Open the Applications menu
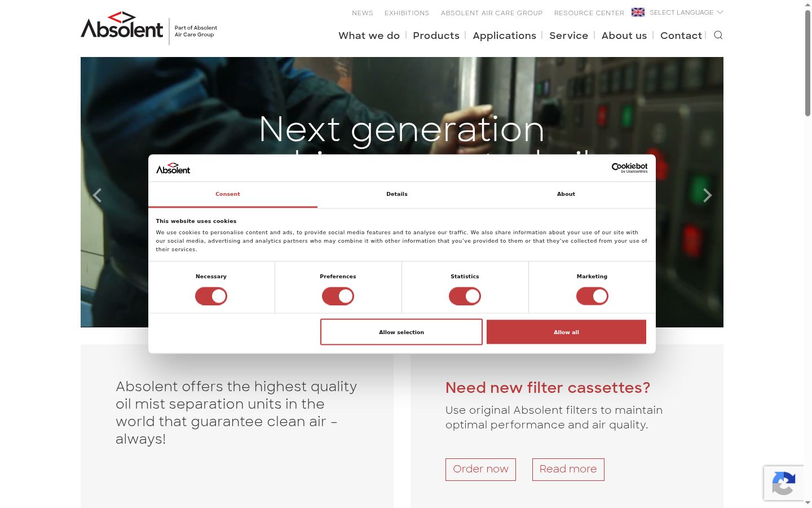The width and height of the screenshot is (812, 508). click(x=504, y=36)
